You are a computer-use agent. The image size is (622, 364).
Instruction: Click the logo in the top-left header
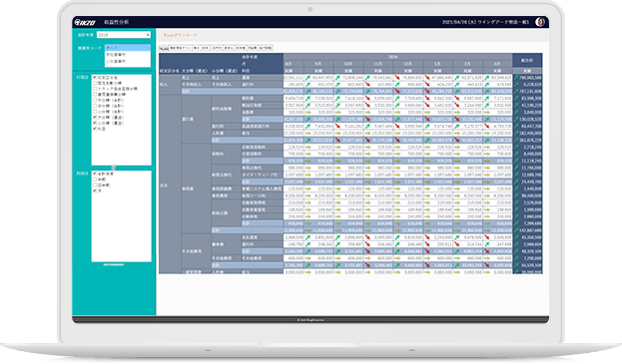point(85,22)
